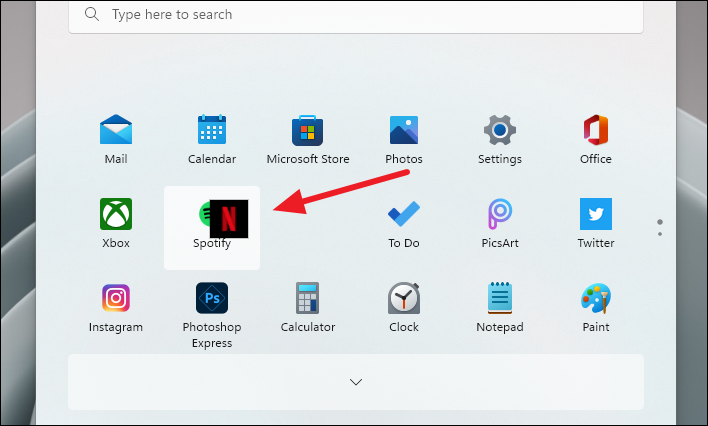This screenshot has height=426, width=708.
Task: Open the Xbox app icon
Action: [116, 214]
